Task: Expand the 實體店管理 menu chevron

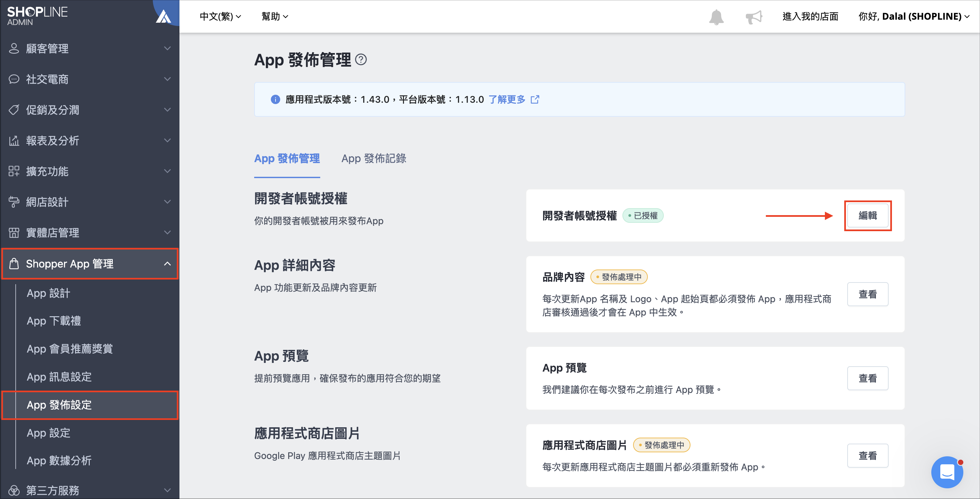Action: point(167,233)
